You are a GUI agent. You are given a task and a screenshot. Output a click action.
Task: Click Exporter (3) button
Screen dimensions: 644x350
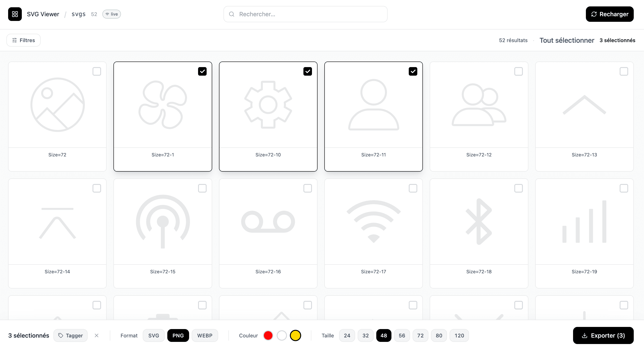pos(603,335)
